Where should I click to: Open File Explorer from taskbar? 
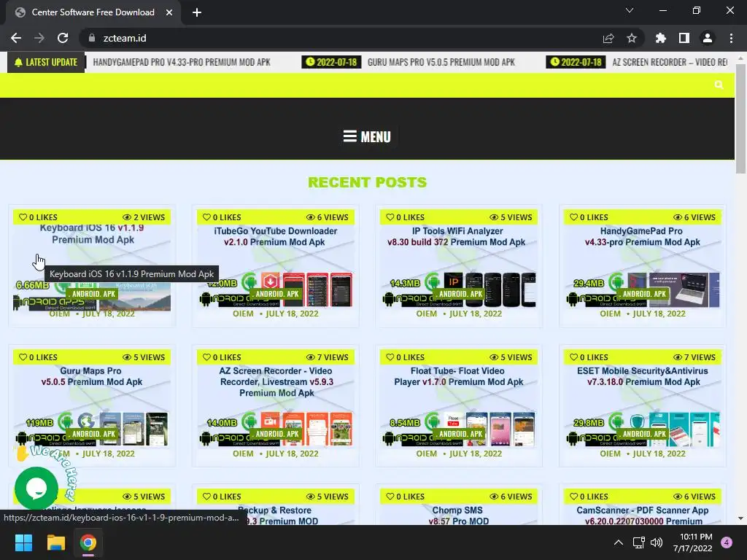(55, 542)
